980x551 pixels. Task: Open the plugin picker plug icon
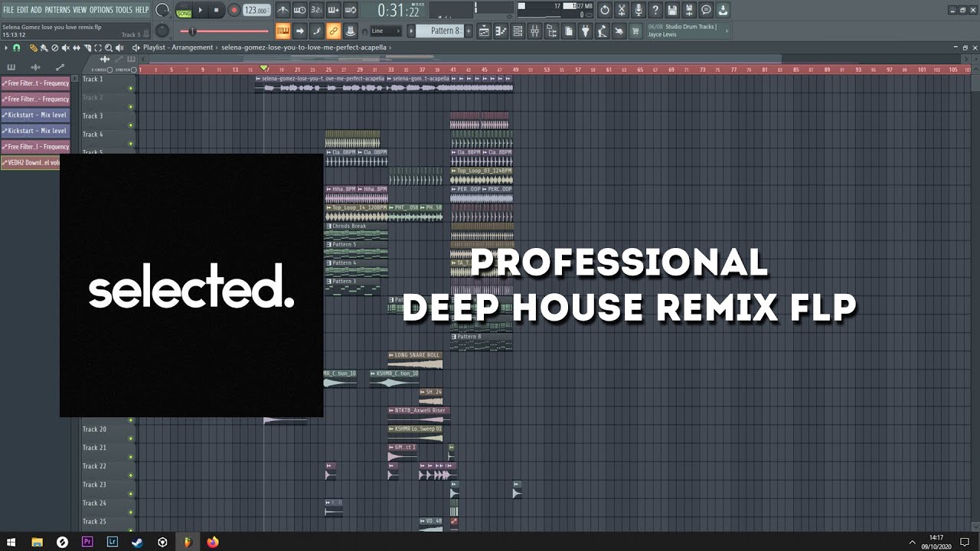[x=586, y=31]
